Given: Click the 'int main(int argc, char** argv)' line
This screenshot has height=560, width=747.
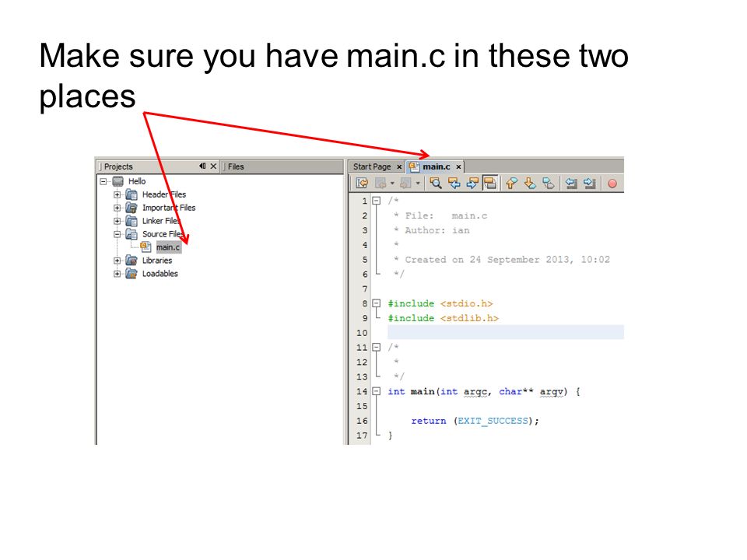Looking at the screenshot, I should [483, 391].
